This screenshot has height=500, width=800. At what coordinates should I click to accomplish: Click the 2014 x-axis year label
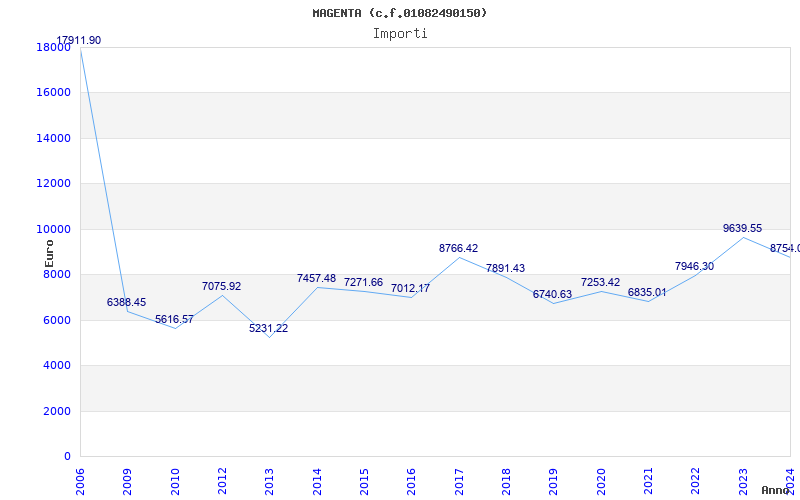(317, 481)
